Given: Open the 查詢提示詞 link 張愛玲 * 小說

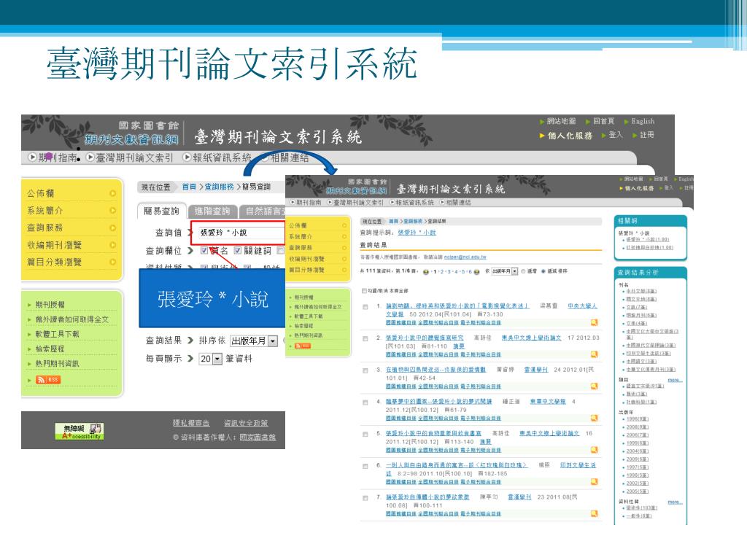Looking at the screenshot, I should point(417,233).
